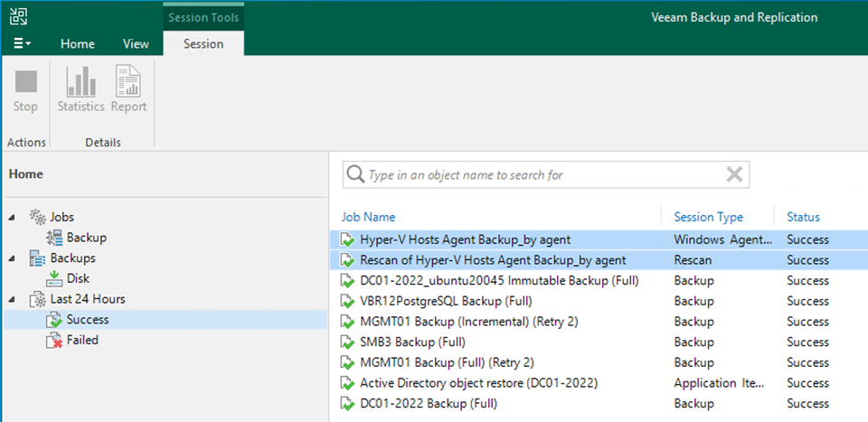Screen dimensions: 868x422
Task: Click the Veeam logo icon in title bar
Action: tap(19, 17)
